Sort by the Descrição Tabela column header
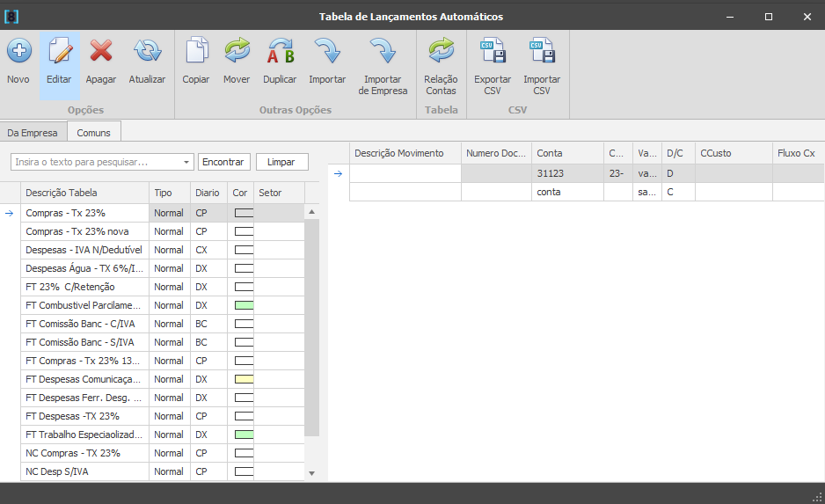The width and height of the screenshot is (825, 504). pyautogui.click(x=84, y=193)
